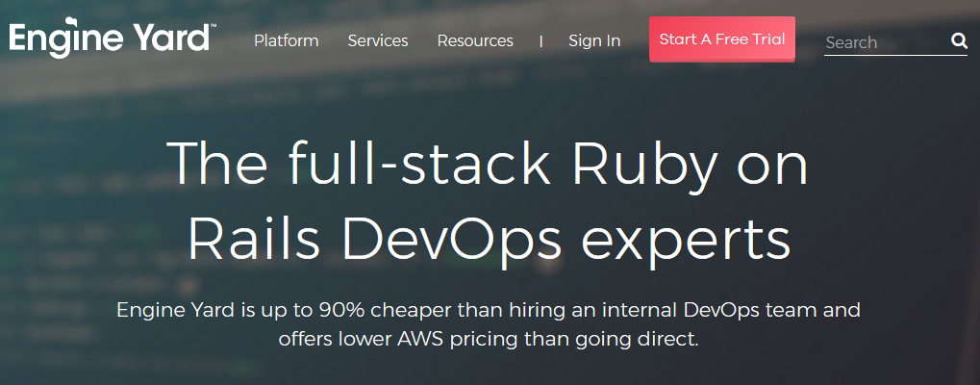Click the Start A Free Trial button
980x385 pixels.
[722, 39]
